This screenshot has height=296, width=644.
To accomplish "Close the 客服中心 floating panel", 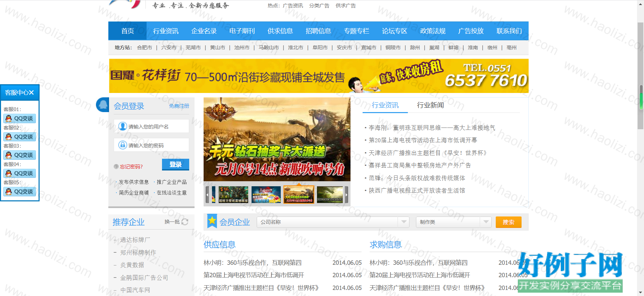I will coord(32,93).
